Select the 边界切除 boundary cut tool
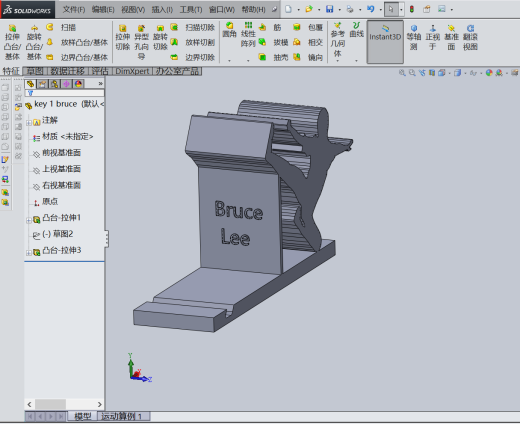Viewport: 520px width, 424px height. pyautogui.click(x=192, y=57)
